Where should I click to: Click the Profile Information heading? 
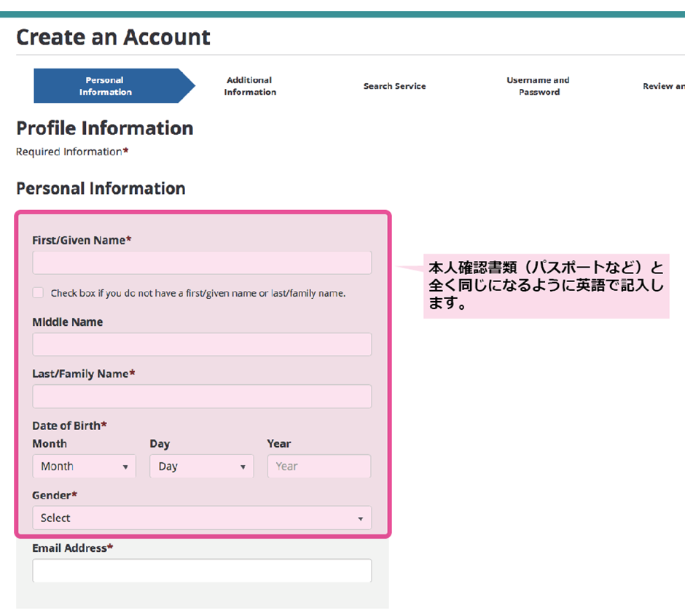[104, 128]
